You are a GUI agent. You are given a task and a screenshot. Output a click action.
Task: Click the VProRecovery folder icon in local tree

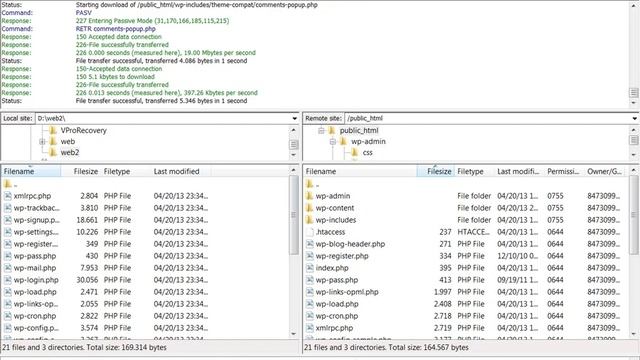point(53,131)
